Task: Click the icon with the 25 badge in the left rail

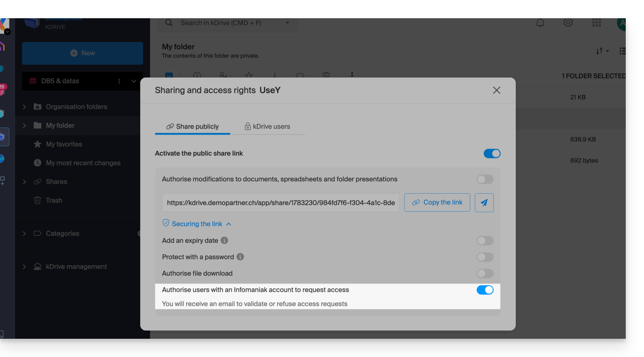Action: [x=3, y=90]
